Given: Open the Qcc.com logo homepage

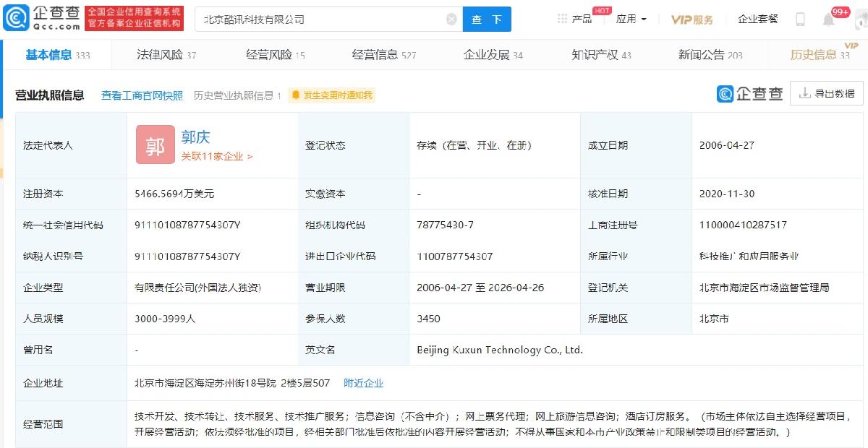Looking at the screenshot, I should (x=42, y=19).
